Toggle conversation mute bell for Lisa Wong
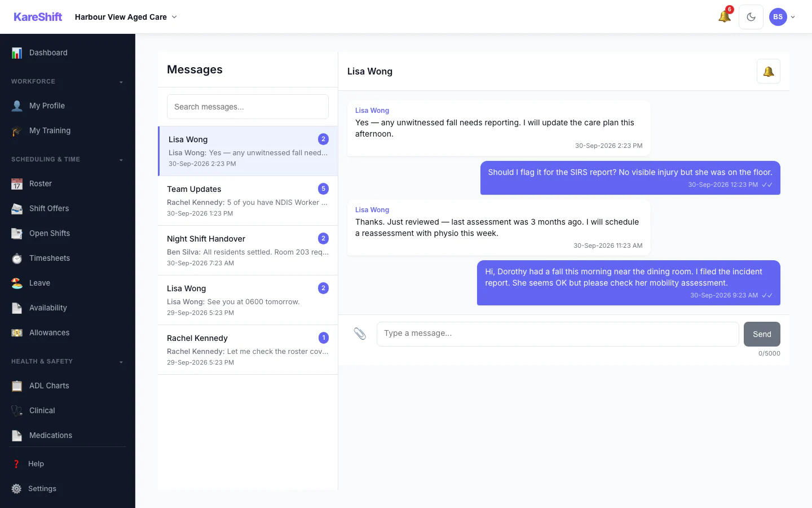Screen dimensions: 812x508 [769, 71]
